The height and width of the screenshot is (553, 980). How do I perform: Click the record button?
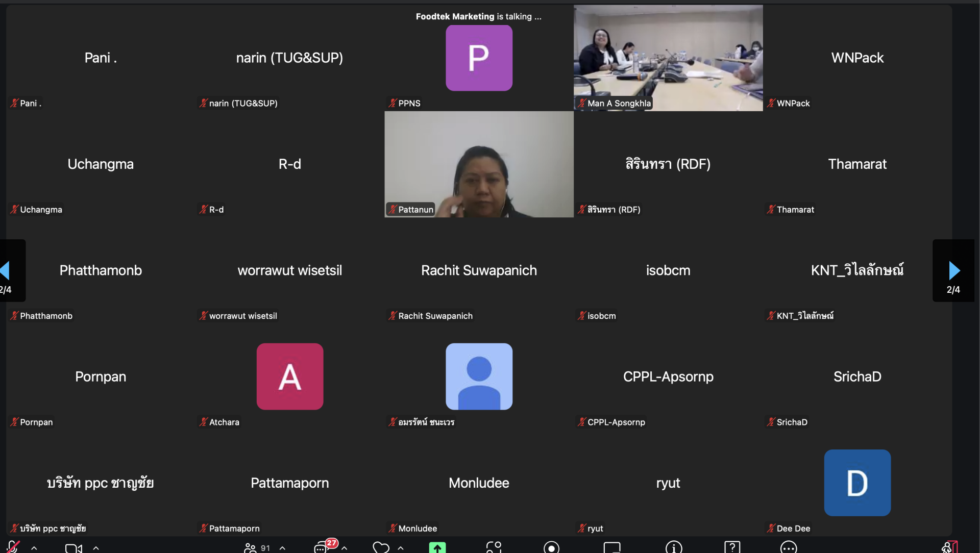(551, 548)
